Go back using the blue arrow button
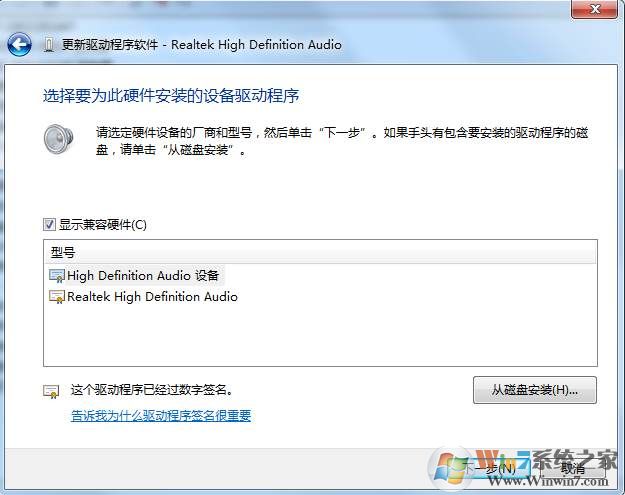This screenshot has height=495, width=625. [19, 44]
